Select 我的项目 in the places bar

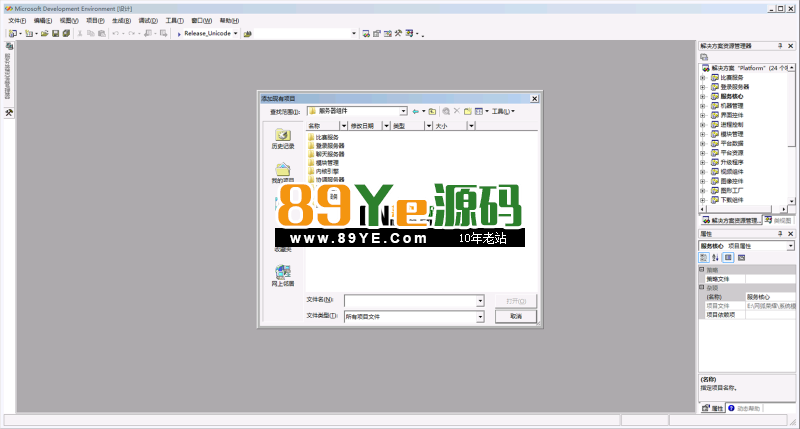[283, 173]
